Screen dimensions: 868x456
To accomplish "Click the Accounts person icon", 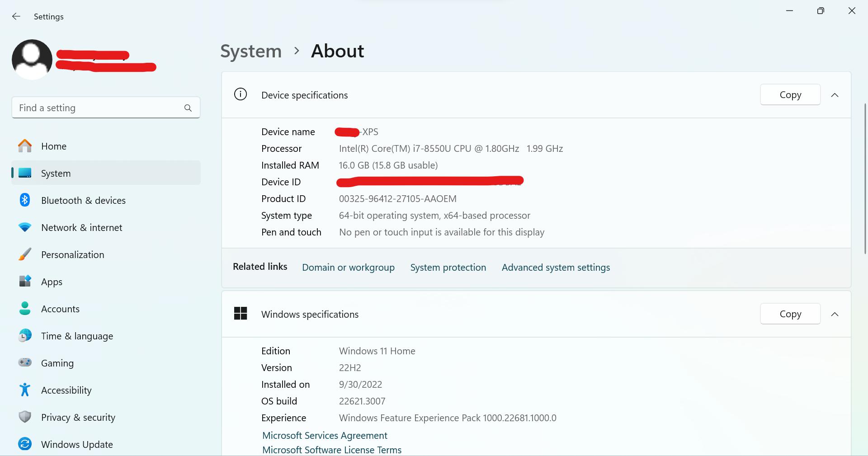I will [25, 308].
